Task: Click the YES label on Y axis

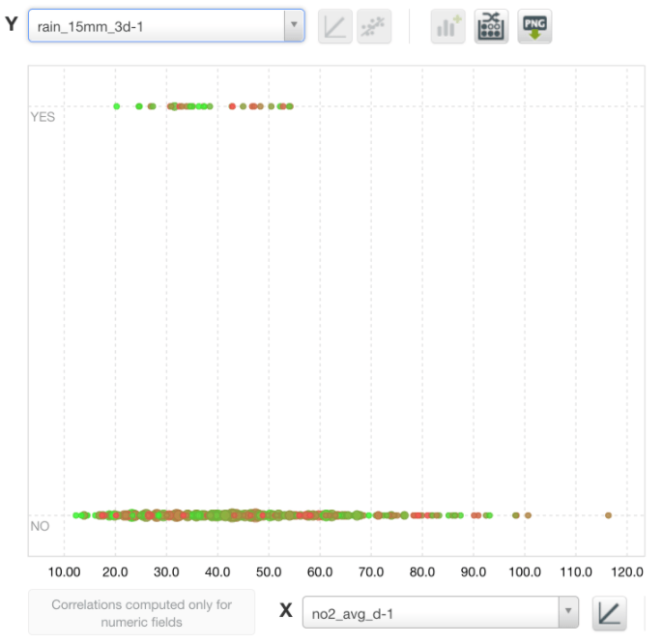Action: click(43, 117)
